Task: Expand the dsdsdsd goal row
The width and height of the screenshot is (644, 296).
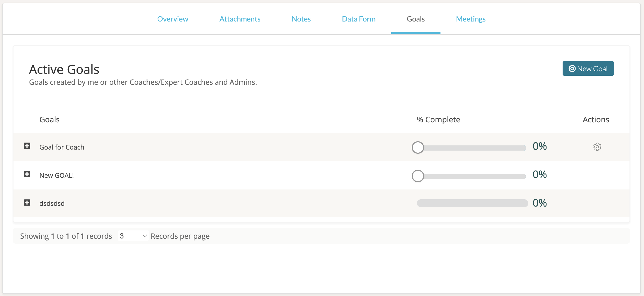Action: [x=27, y=202]
